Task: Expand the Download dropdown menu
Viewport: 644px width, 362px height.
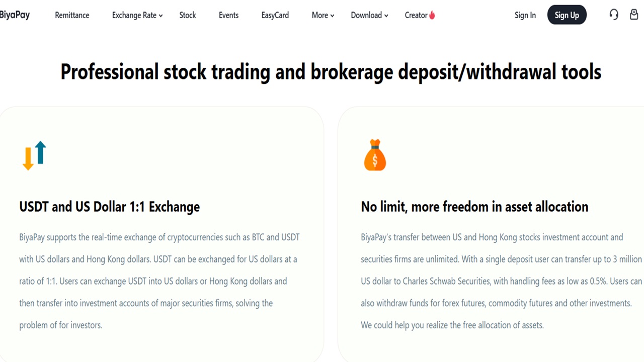Action: coord(369,15)
